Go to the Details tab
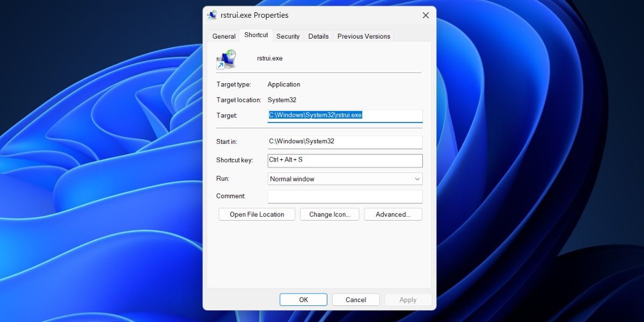The image size is (644, 322). [318, 36]
